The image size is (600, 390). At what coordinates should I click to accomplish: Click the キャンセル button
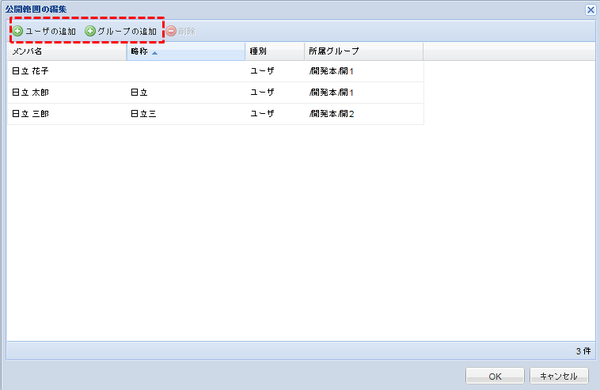[559, 376]
